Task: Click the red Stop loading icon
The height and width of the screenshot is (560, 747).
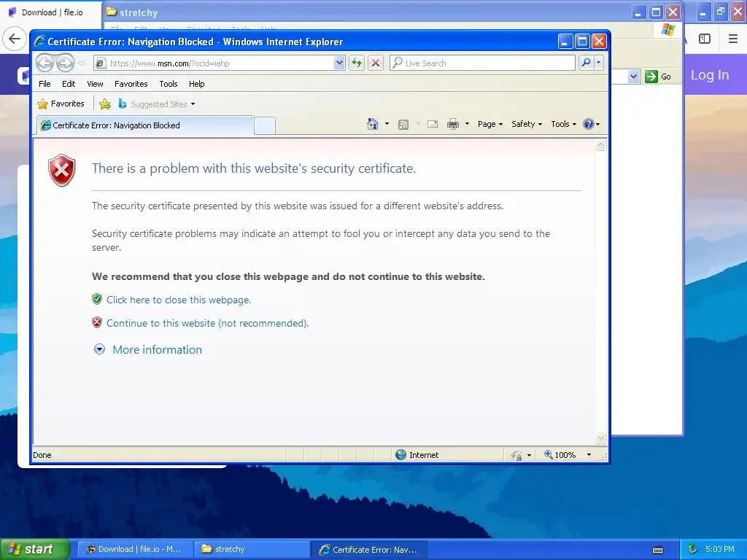Action: coord(376,63)
